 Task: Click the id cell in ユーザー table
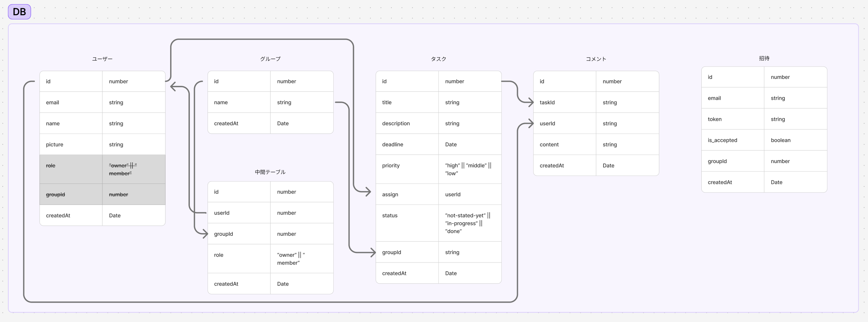coord(71,81)
